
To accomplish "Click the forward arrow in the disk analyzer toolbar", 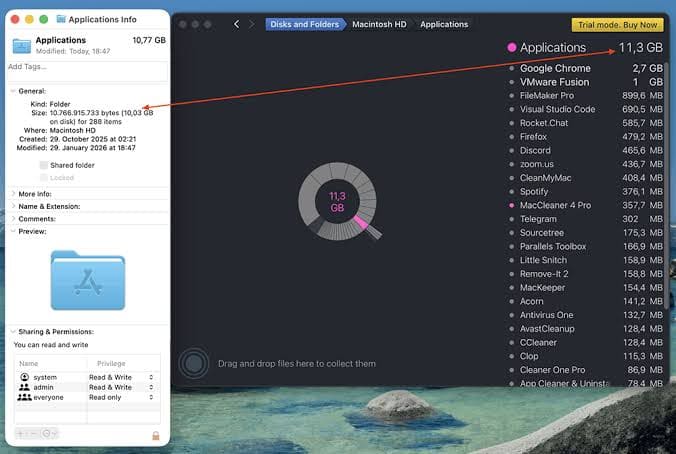I will (x=252, y=24).
